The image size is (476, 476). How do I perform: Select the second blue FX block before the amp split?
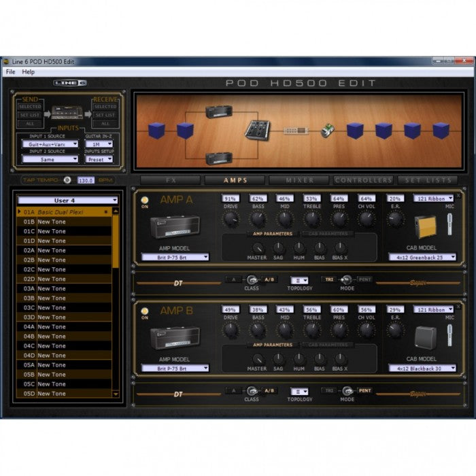point(185,131)
